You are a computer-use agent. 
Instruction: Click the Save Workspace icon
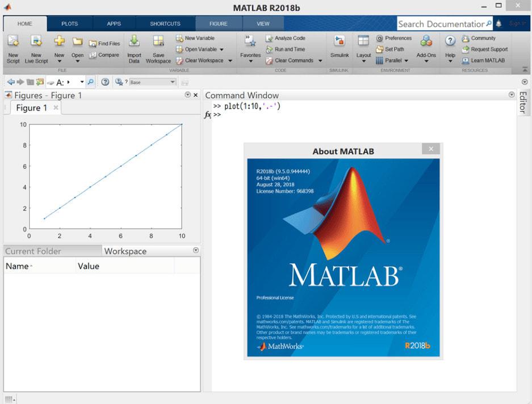click(x=158, y=49)
